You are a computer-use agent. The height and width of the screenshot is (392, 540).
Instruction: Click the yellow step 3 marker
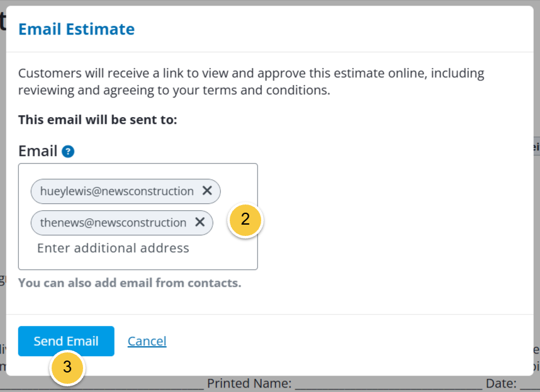[x=67, y=367]
